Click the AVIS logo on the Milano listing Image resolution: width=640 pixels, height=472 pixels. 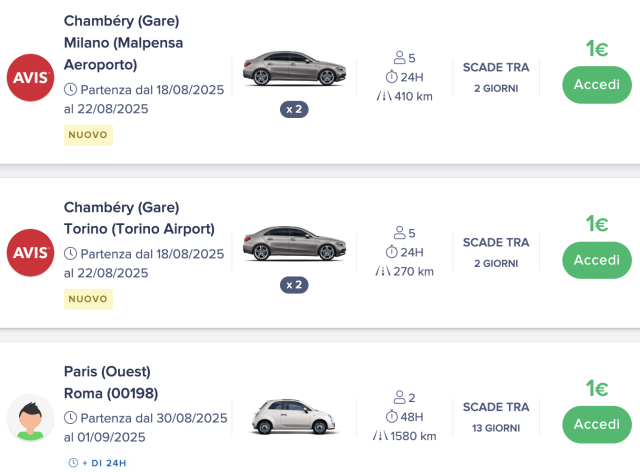click(x=31, y=78)
